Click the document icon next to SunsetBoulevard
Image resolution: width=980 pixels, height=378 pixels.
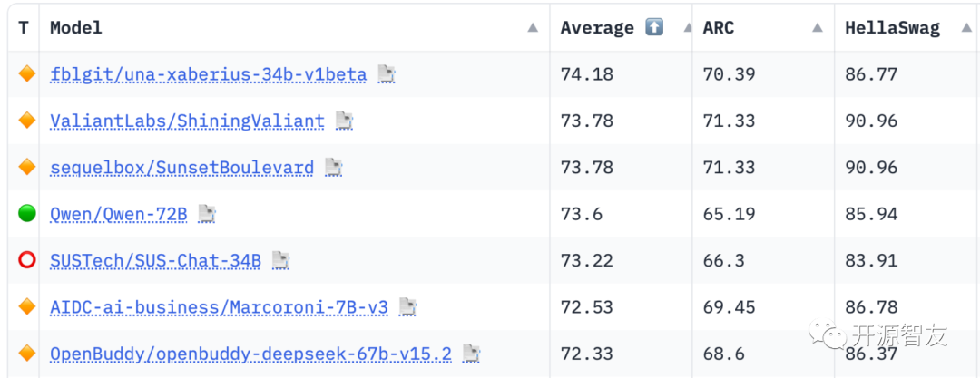pos(334,168)
